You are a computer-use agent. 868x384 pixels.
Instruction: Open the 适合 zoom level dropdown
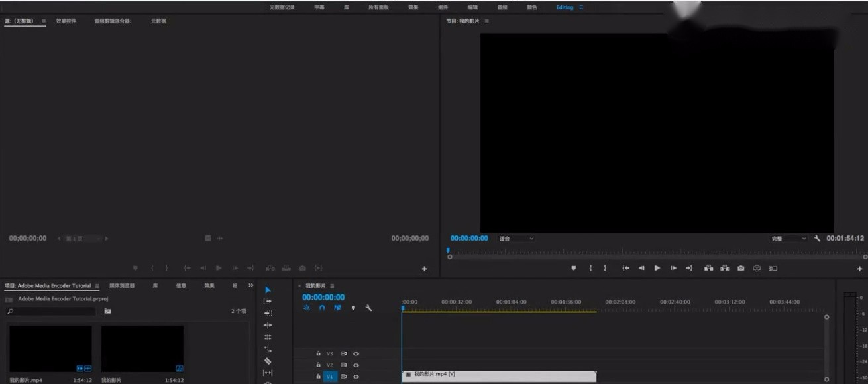pos(516,238)
